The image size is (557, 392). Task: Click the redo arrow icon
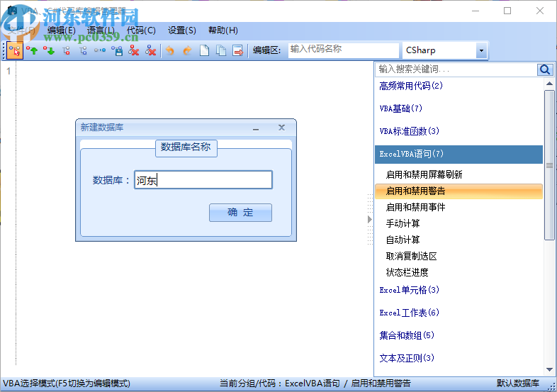187,51
